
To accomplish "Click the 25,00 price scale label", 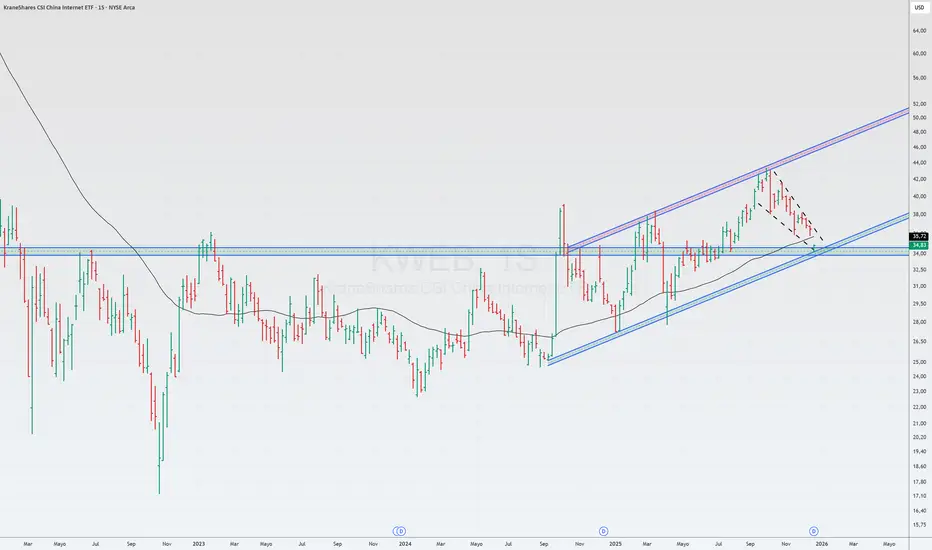I will click(x=920, y=362).
